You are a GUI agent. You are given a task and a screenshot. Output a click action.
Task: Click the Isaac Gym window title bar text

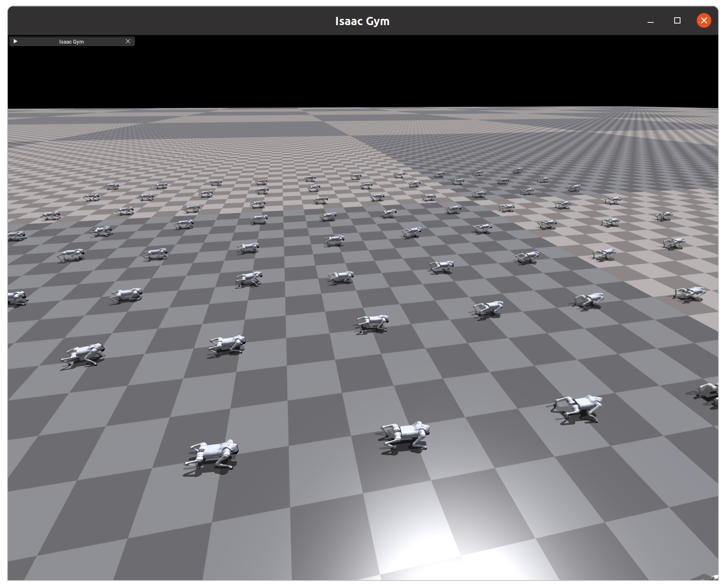click(362, 21)
